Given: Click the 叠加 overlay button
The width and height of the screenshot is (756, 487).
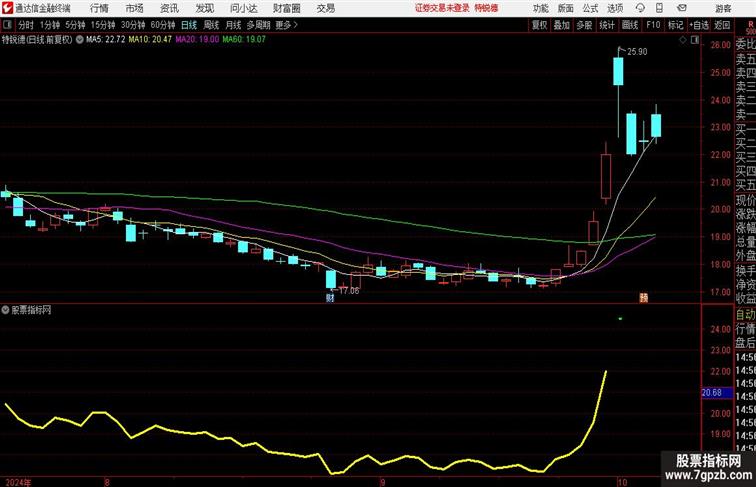Looking at the screenshot, I should 562,25.
